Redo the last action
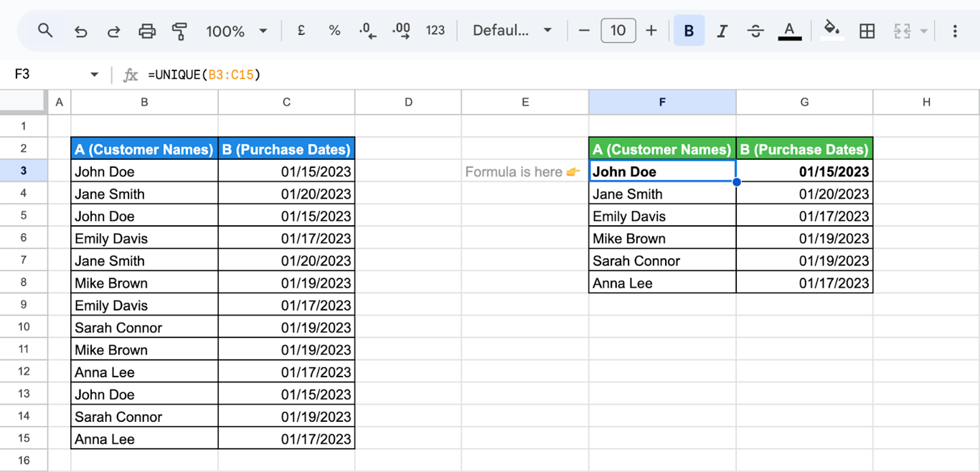The image size is (980, 472). pyautogui.click(x=113, y=31)
